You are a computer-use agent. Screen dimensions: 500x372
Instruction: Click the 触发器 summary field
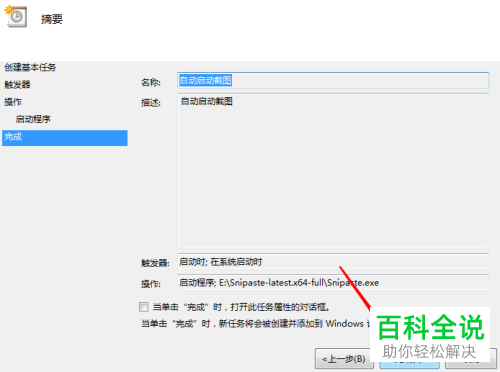pyautogui.click(x=333, y=262)
